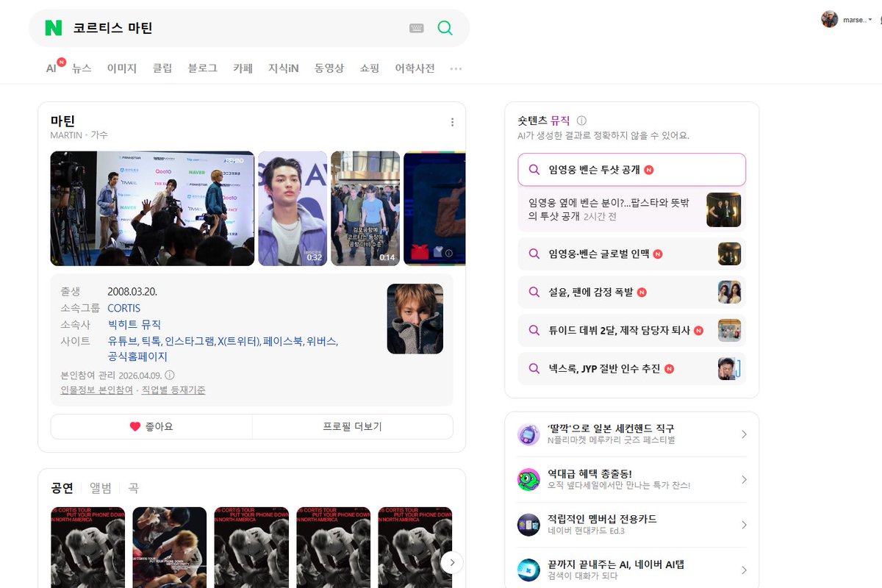
Task: Switch to the 이미지 tab
Action: click(x=122, y=68)
